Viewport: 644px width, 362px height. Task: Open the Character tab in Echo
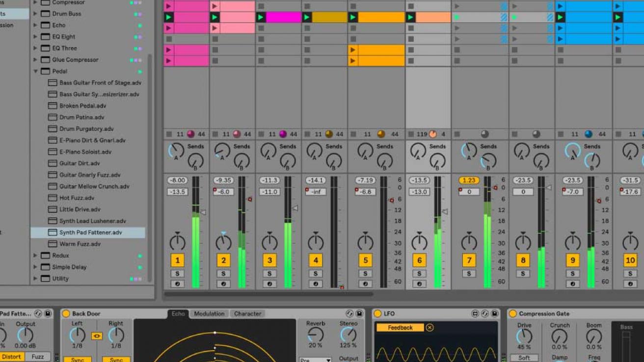pyautogui.click(x=247, y=313)
